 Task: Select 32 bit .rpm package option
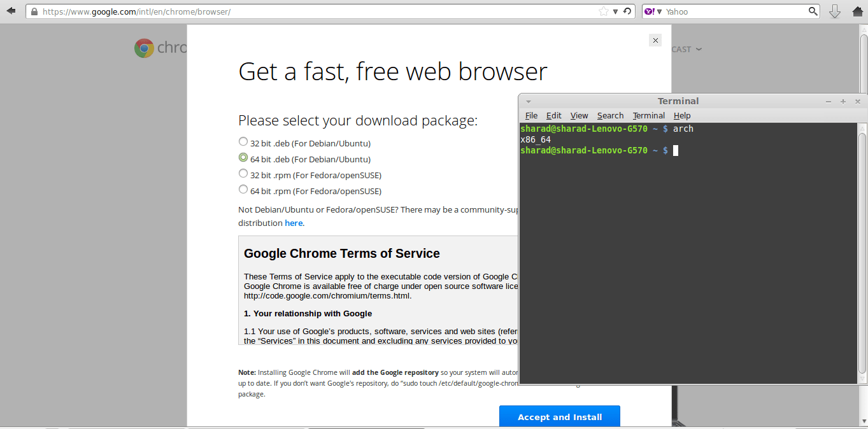coord(243,173)
